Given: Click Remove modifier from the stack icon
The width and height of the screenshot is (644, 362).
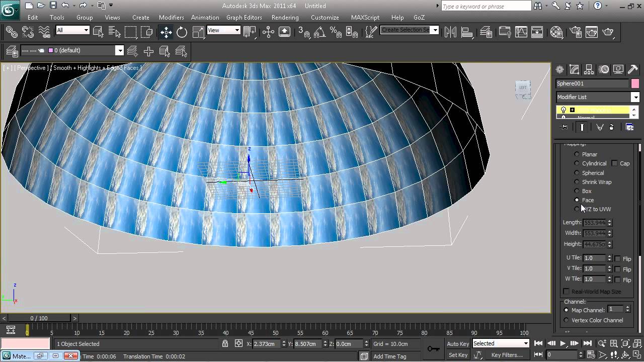Looking at the screenshot, I should point(611,127).
